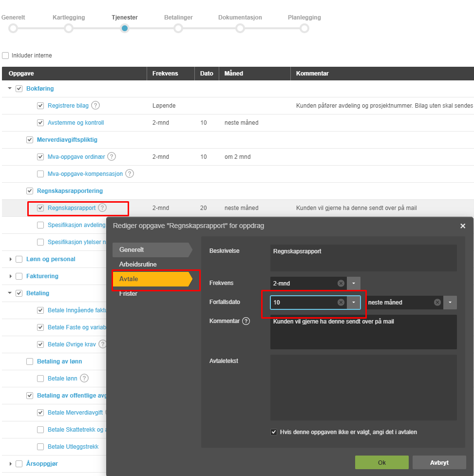
Task: Uncheck the Regnskapsrapport checkbox
Action: coord(40,208)
